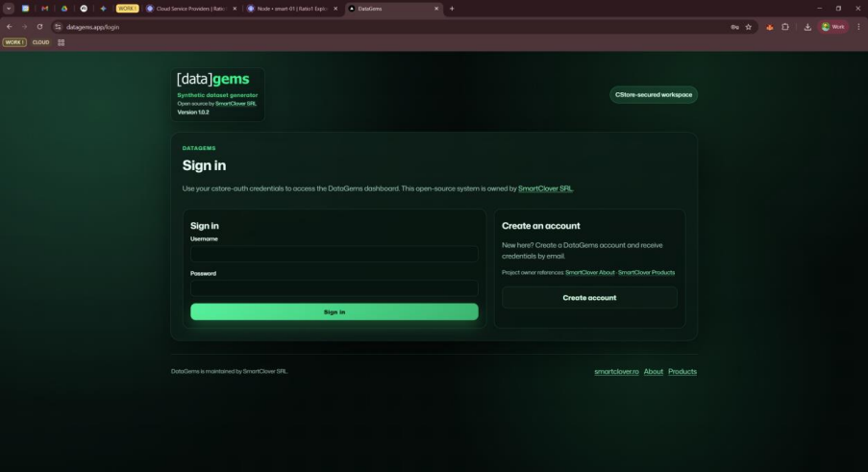868x472 pixels.
Task: Go forward in browser history
Action: click(24, 27)
